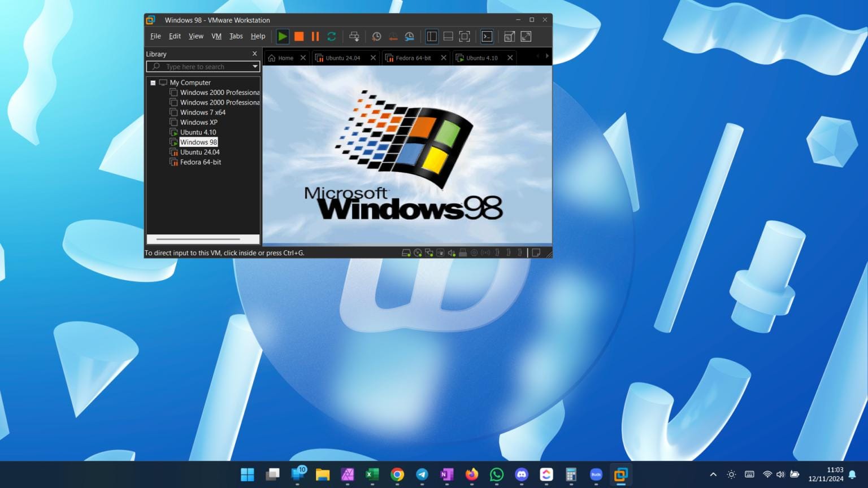Open the library search dropdown arrow

(x=255, y=67)
